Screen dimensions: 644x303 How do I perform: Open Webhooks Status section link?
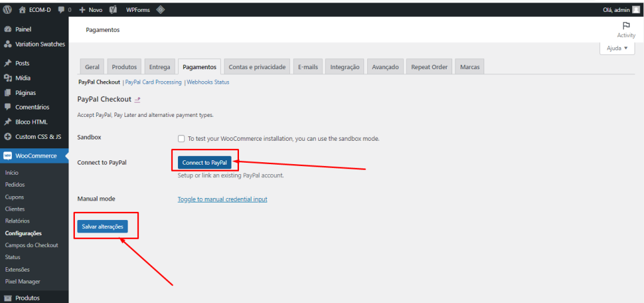[208, 82]
